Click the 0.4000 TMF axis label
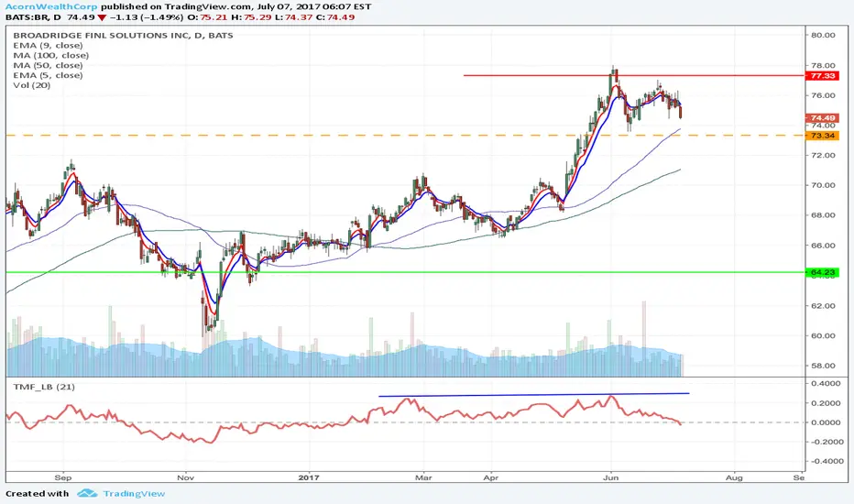The height and width of the screenshot is (504, 854). click(x=826, y=384)
